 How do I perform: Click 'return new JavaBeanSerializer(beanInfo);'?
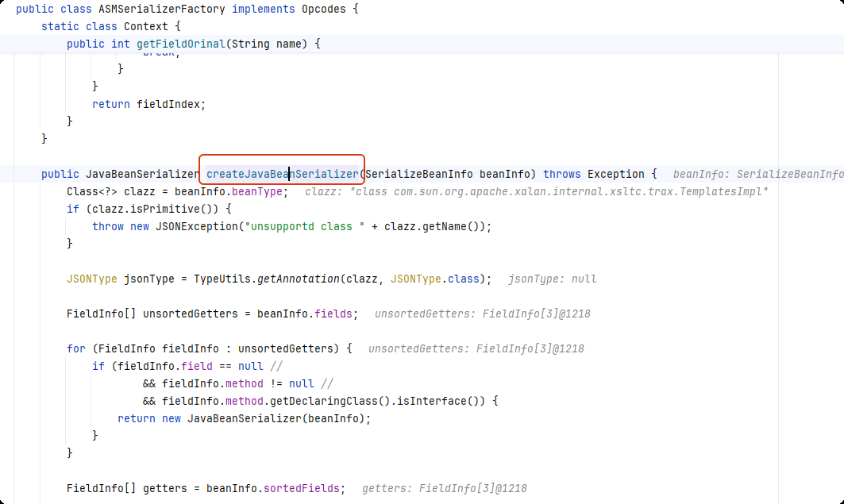coord(245,418)
